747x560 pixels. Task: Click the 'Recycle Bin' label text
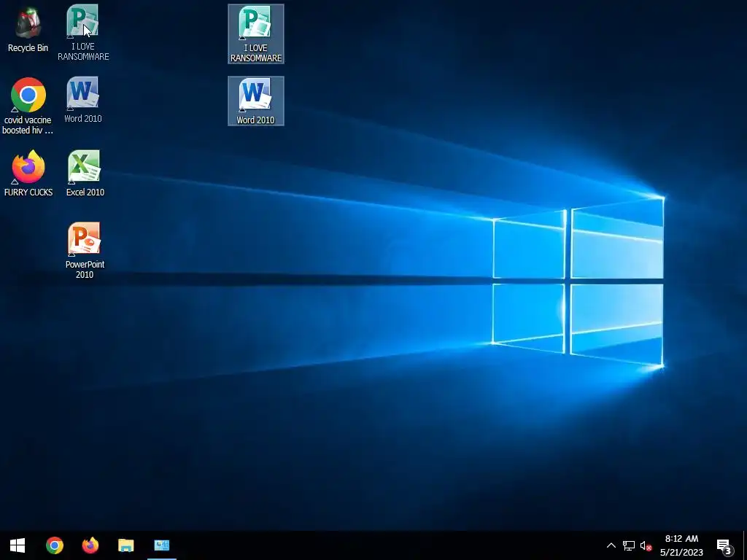point(28,47)
